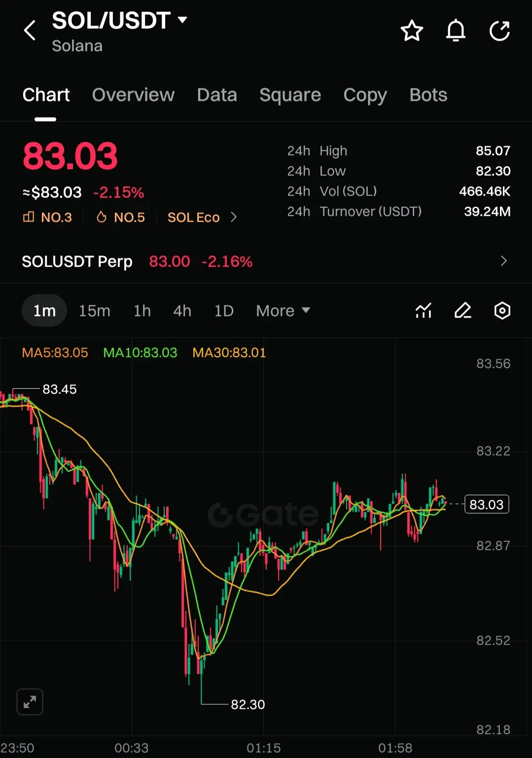Select the 1m timeframe

pos(44,311)
